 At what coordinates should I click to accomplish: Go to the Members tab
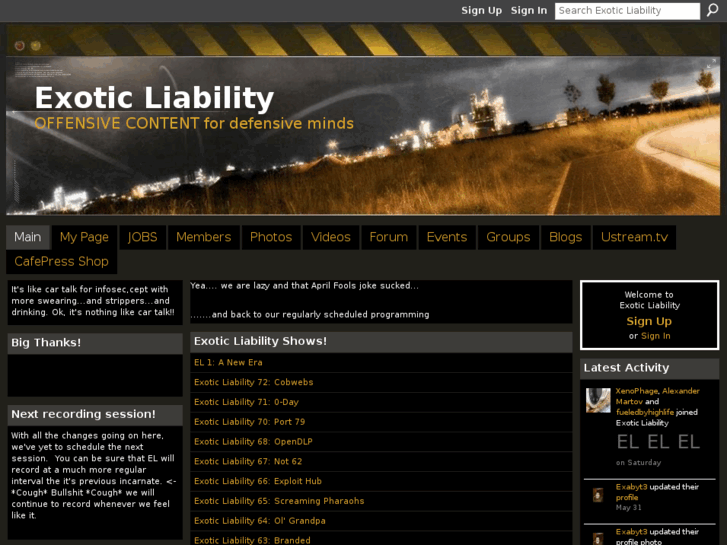click(204, 237)
